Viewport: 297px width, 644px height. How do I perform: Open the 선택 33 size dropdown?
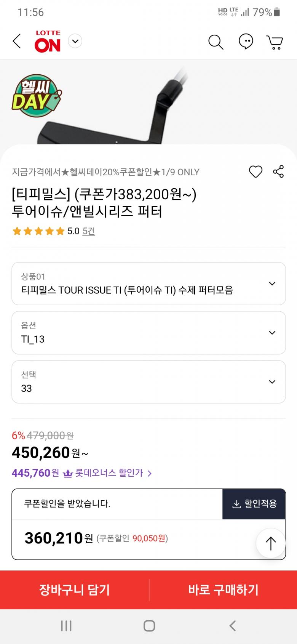(148, 382)
